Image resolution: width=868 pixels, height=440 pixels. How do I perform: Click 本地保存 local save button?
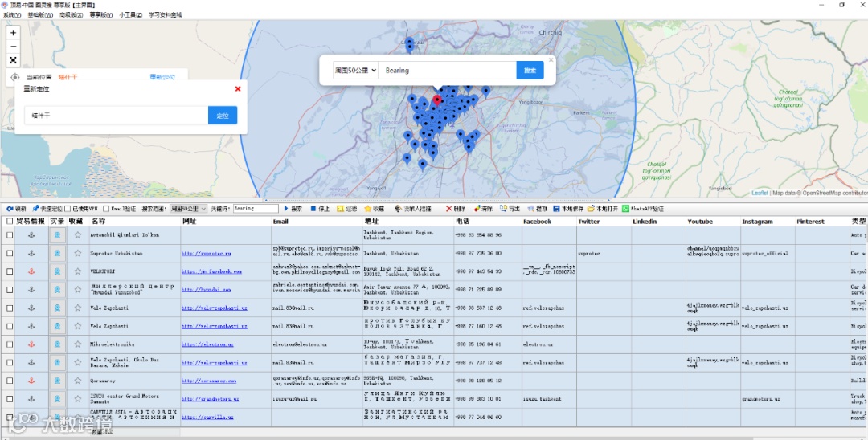point(568,209)
